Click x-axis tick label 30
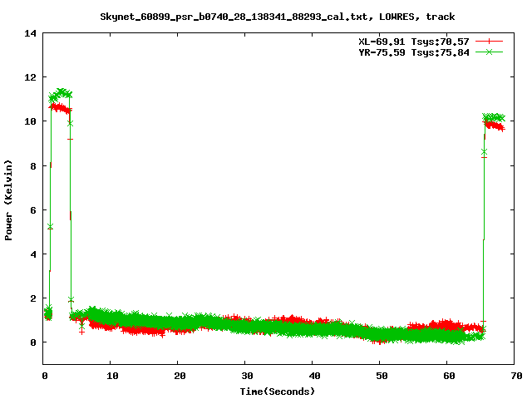532x399 pixels. [247, 376]
